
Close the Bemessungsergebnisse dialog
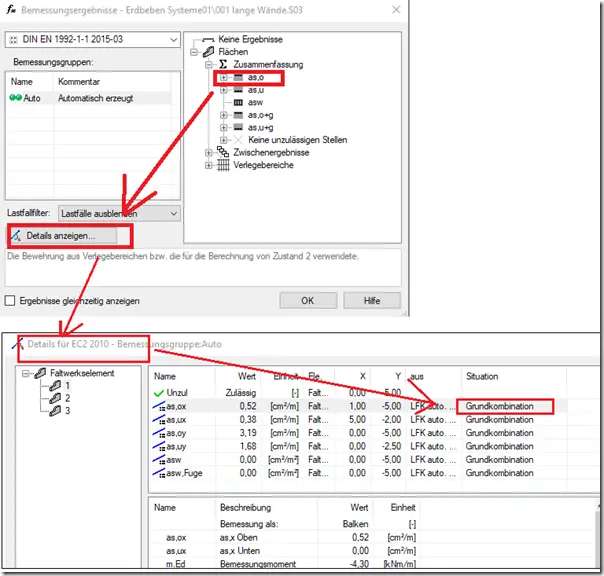(x=396, y=10)
